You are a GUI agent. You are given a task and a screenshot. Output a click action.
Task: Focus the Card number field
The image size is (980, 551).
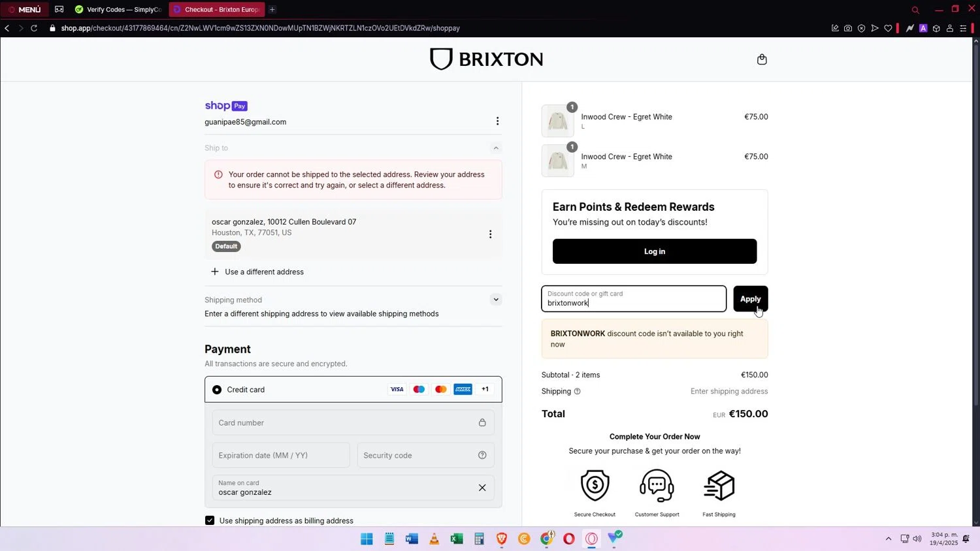353,422
